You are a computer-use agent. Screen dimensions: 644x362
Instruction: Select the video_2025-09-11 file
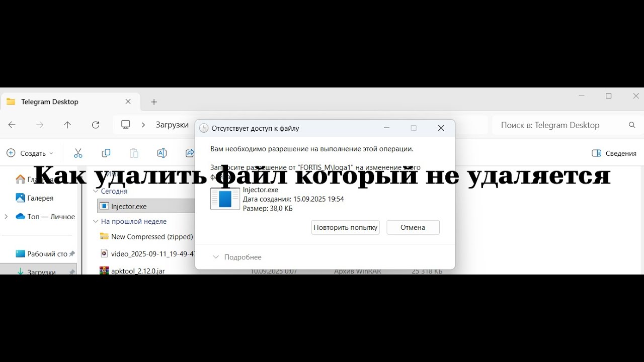coord(147,253)
